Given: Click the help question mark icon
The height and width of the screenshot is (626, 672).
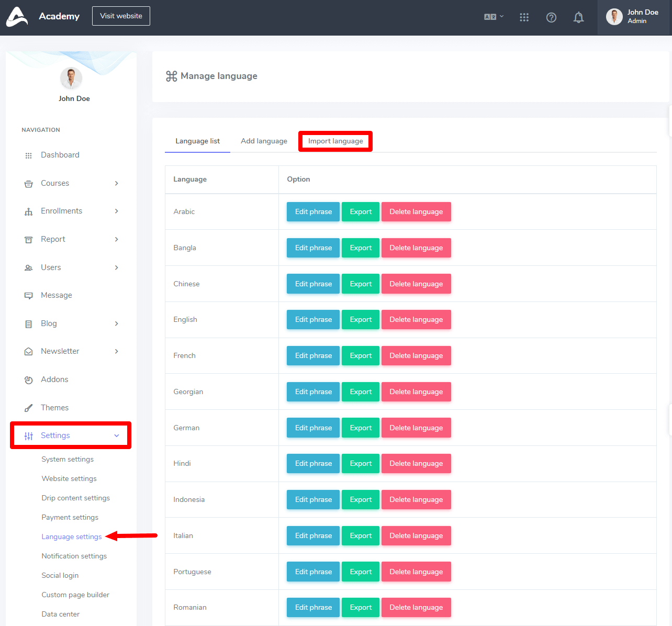Looking at the screenshot, I should (551, 17).
